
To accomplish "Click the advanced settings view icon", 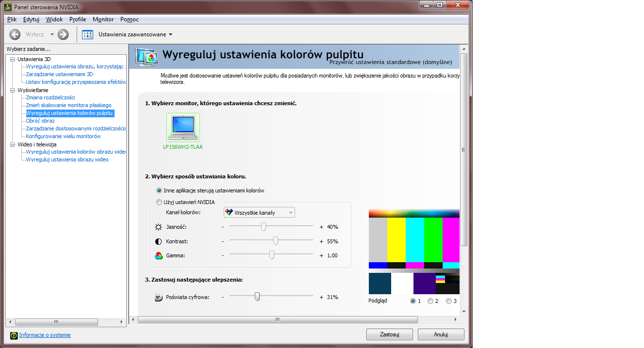I will tap(87, 34).
